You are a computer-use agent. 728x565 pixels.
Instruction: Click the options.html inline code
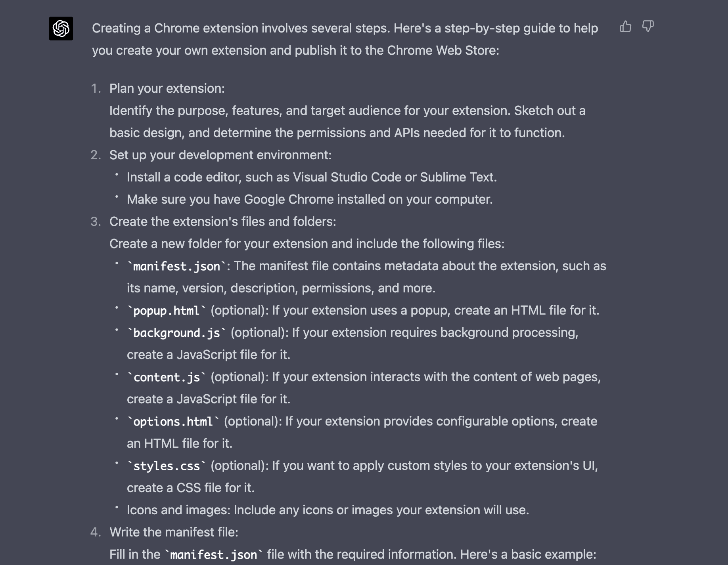pos(173,422)
